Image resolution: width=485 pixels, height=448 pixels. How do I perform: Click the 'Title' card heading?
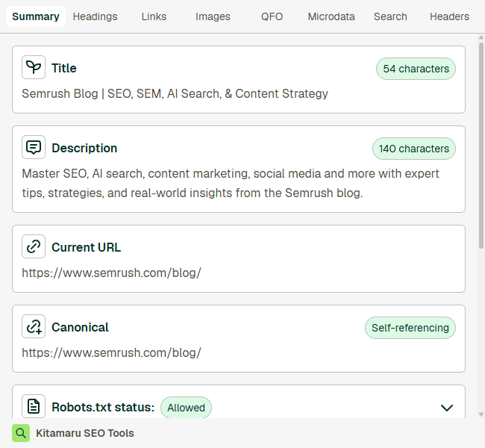[x=64, y=68]
